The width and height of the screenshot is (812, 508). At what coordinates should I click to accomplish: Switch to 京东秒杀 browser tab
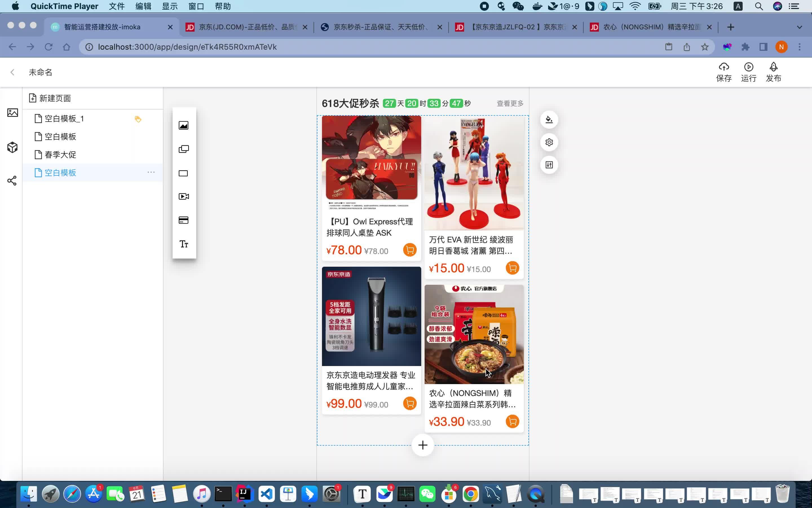(381, 27)
